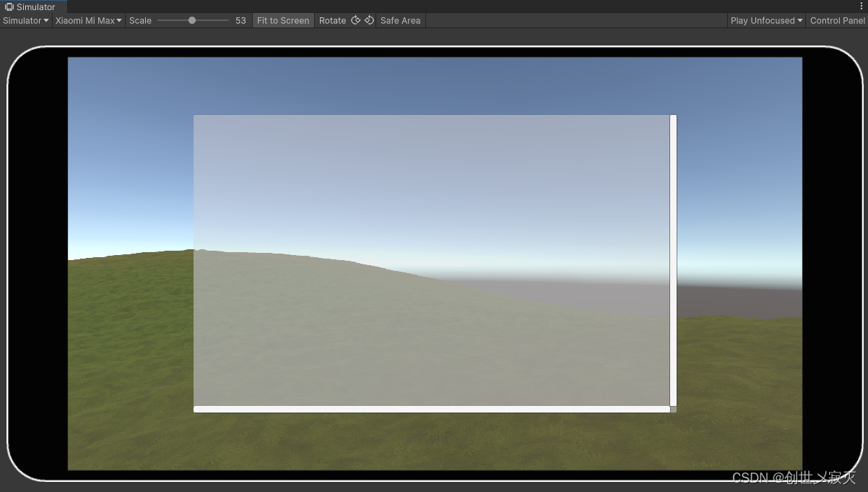
Task: Select the Simulator tab
Action: coord(35,7)
